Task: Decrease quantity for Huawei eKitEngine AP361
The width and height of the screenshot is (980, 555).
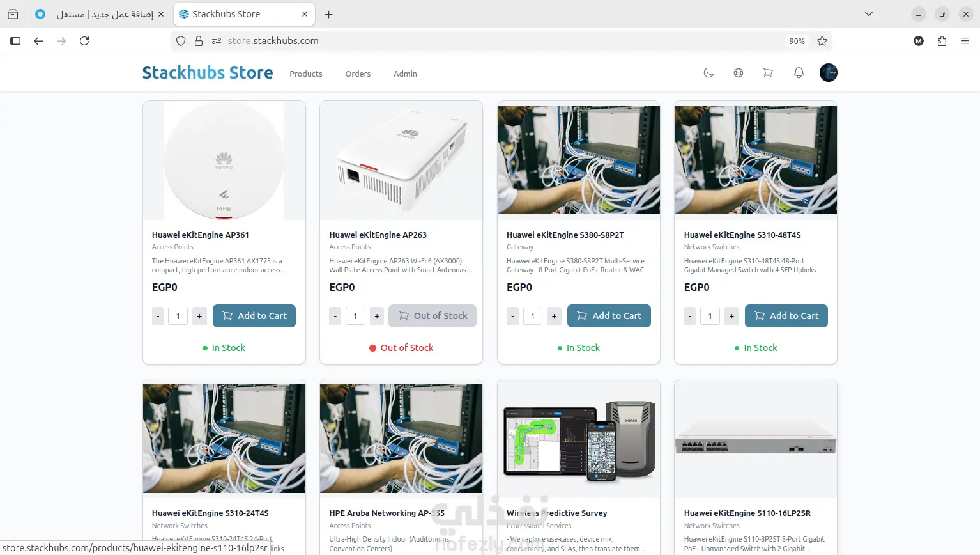Action: click(158, 316)
